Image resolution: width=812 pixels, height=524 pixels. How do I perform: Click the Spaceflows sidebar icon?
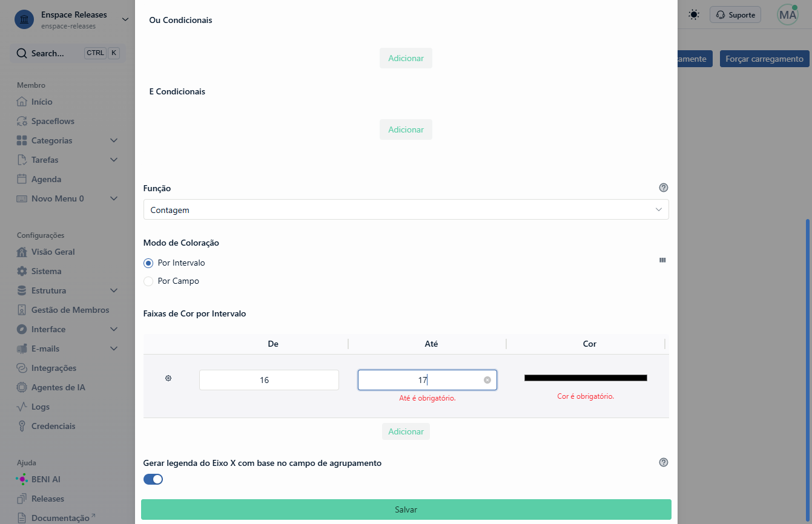click(22, 121)
